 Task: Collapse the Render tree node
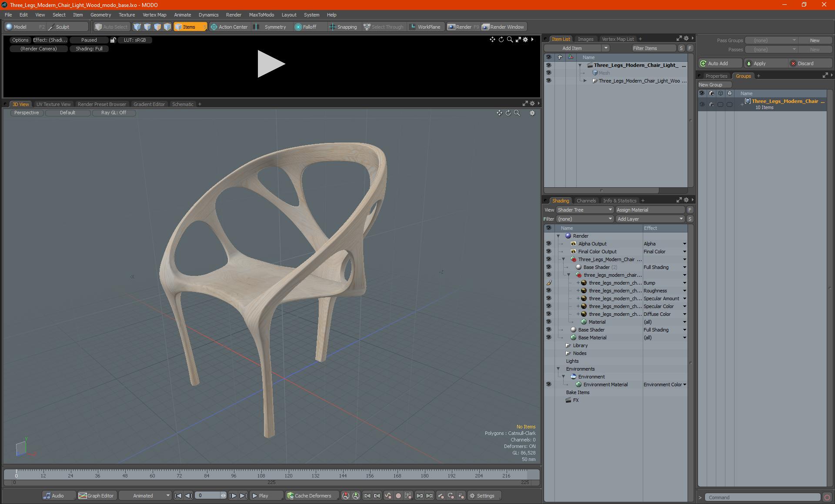tap(558, 236)
